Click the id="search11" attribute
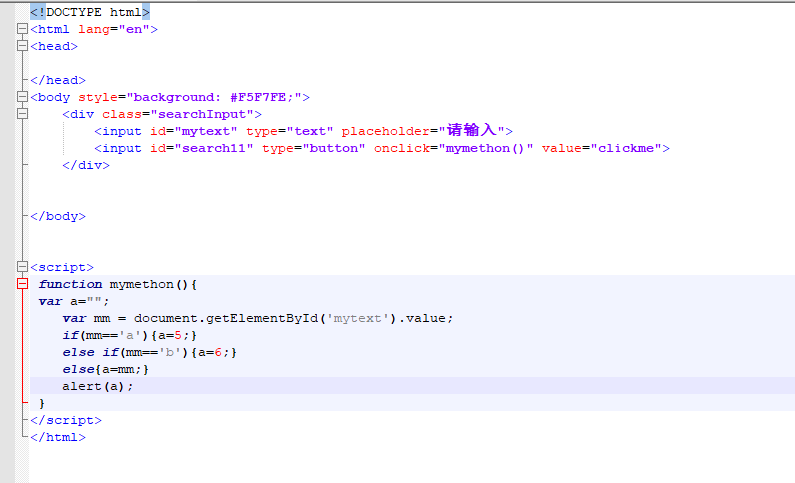Image resolution: width=795 pixels, height=483 pixels. [201, 148]
